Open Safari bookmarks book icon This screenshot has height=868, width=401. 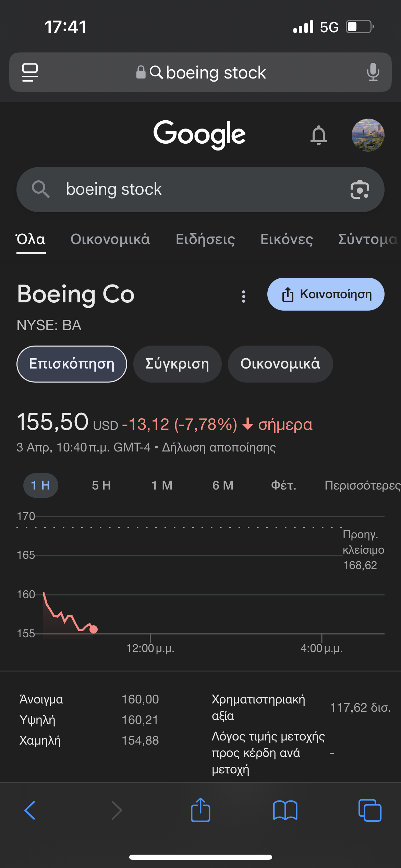click(x=285, y=810)
